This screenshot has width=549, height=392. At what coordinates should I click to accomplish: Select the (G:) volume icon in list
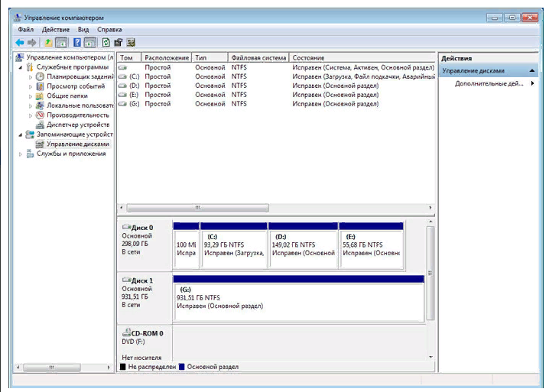122,104
